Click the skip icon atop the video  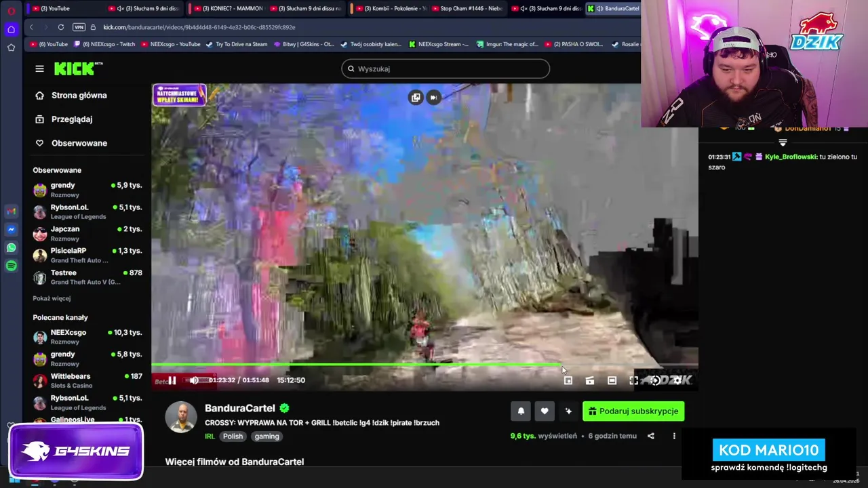tap(434, 98)
